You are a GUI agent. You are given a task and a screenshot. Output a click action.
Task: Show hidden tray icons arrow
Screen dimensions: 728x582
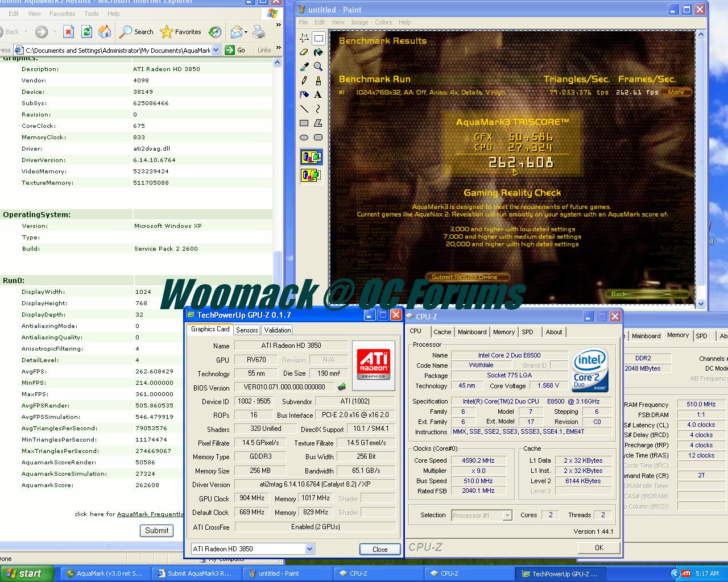tap(675, 573)
